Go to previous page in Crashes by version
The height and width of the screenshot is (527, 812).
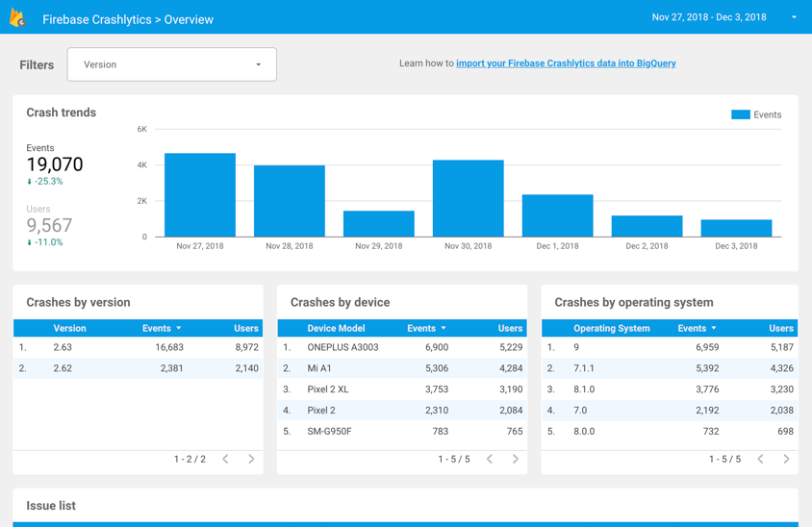point(226,460)
